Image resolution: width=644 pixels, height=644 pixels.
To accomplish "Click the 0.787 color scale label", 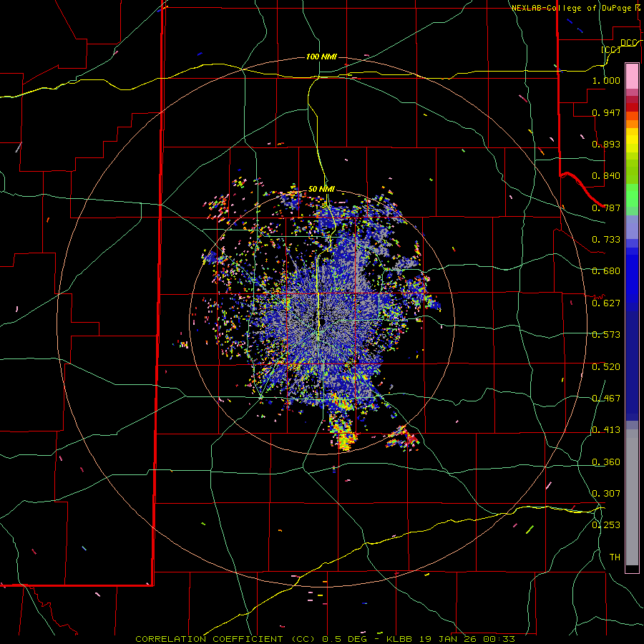I will (606, 208).
